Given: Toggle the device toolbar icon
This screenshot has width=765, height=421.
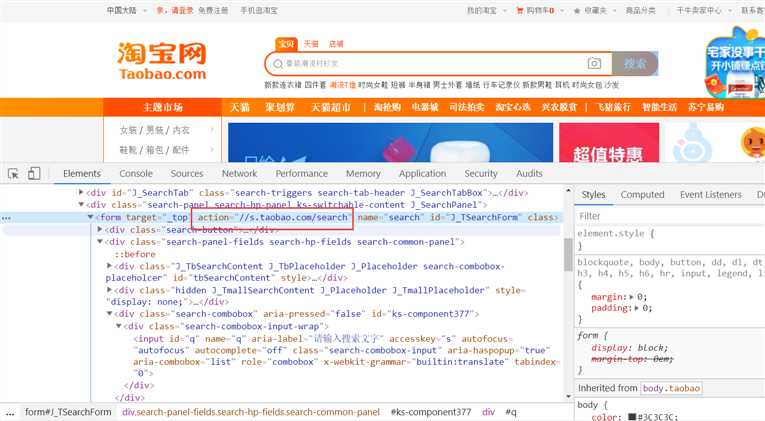Looking at the screenshot, I should coord(34,173).
